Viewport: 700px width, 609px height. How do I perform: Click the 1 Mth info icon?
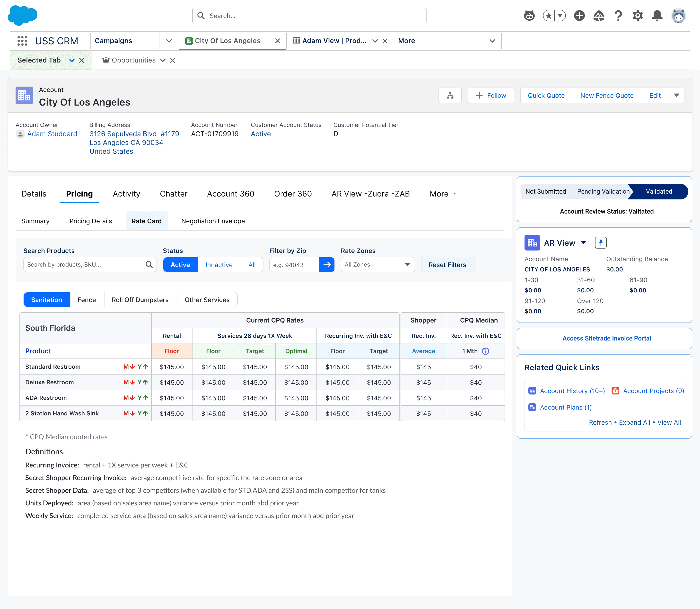point(486,351)
